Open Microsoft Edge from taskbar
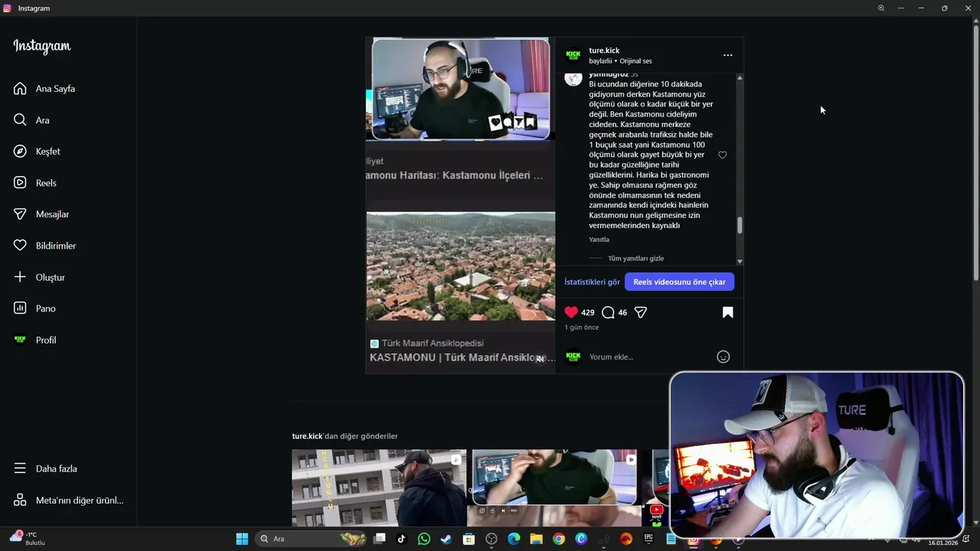The height and width of the screenshot is (551, 980). pos(514,539)
